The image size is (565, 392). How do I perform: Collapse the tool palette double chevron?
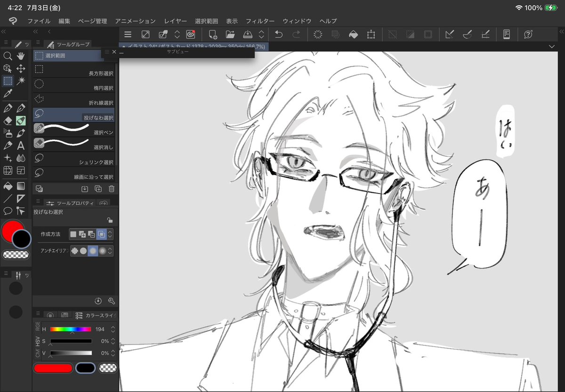[x=3, y=32]
